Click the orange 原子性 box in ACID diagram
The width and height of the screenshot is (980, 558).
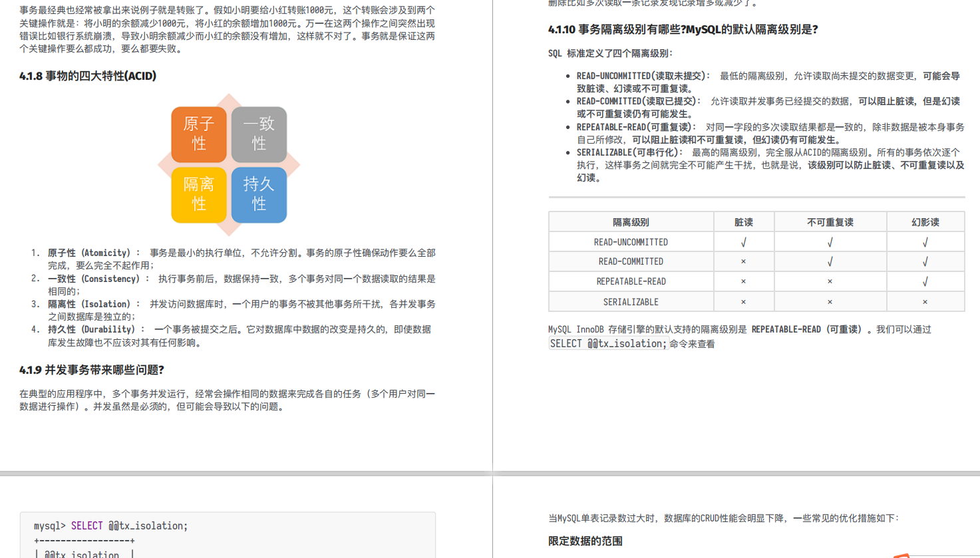(x=199, y=134)
